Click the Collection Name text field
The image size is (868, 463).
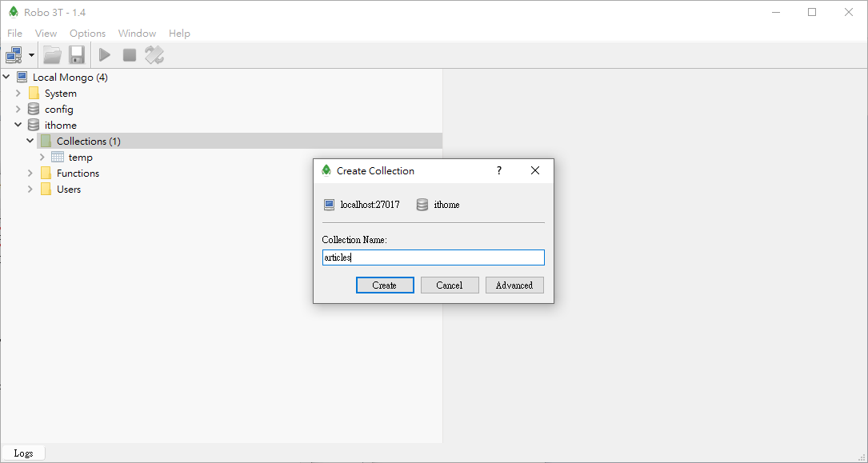pyautogui.click(x=432, y=257)
